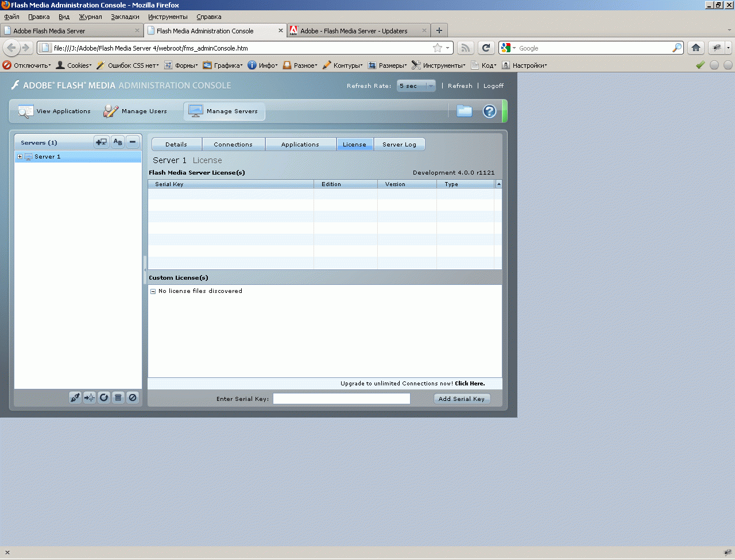
Task: Go forward with the browser forward arrow
Action: tap(25, 48)
